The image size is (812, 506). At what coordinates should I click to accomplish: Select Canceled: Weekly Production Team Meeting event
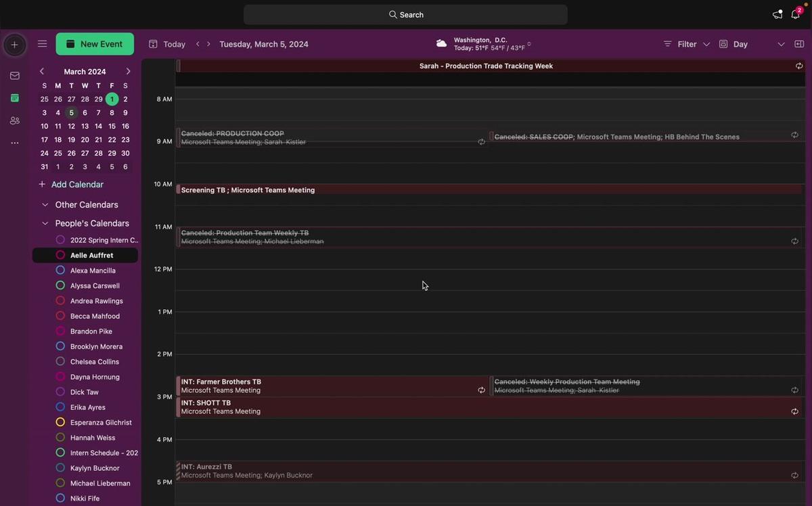[647, 386]
